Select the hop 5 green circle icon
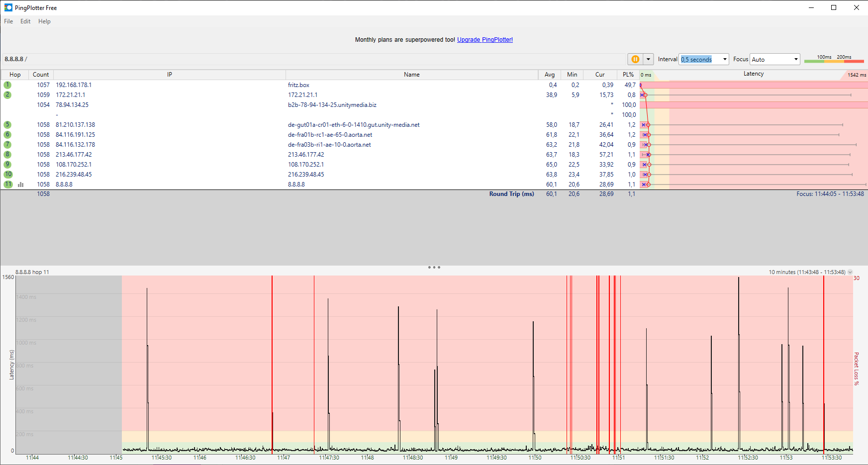 click(7, 125)
